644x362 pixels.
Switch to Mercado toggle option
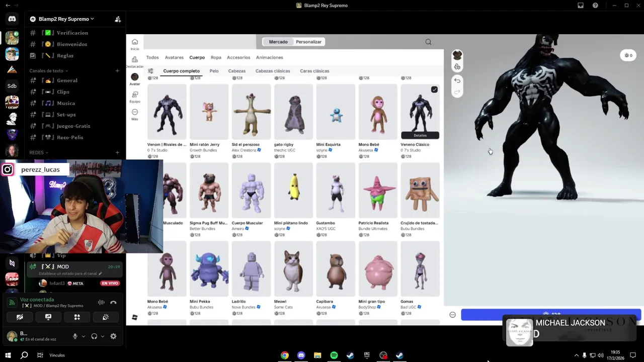tap(278, 42)
